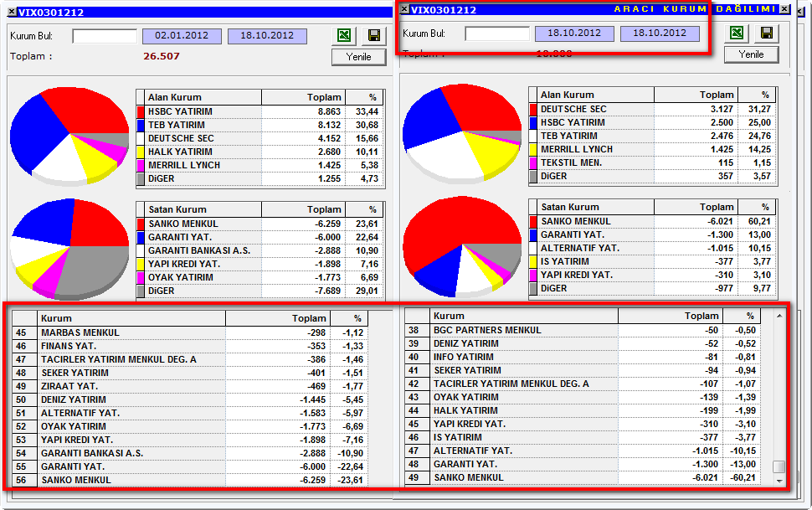Click % header in right bottom list
The image size is (812, 510).
pos(742,316)
